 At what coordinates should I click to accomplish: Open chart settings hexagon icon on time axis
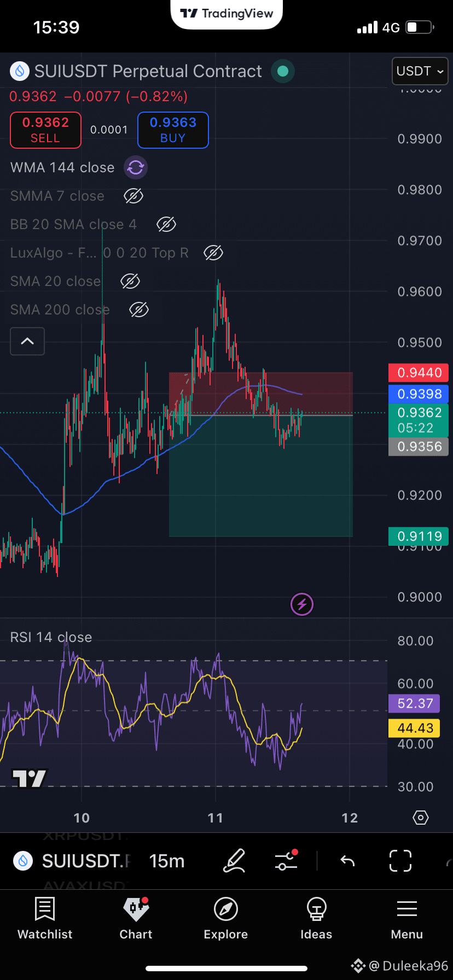(420, 818)
